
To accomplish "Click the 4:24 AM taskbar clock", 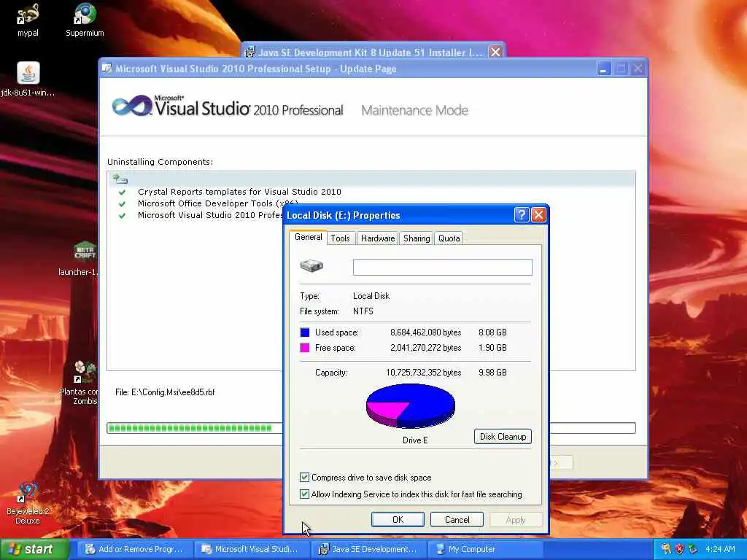I will click(720, 549).
